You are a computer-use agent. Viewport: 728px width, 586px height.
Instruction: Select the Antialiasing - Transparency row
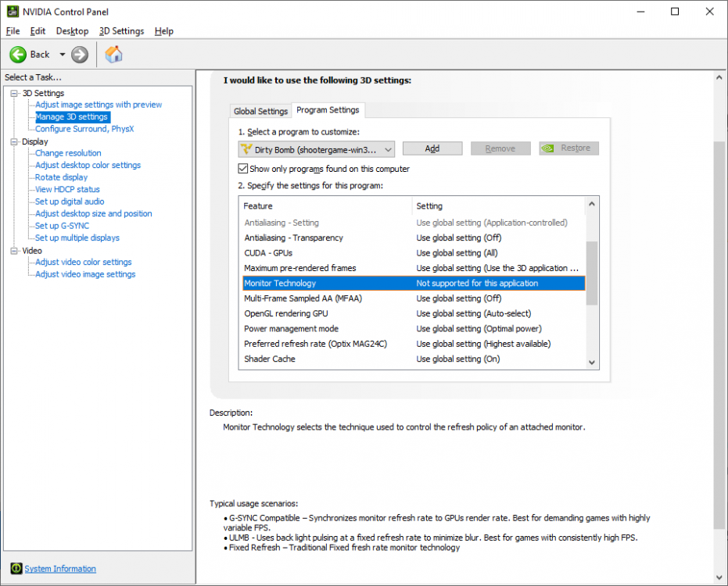pos(413,238)
